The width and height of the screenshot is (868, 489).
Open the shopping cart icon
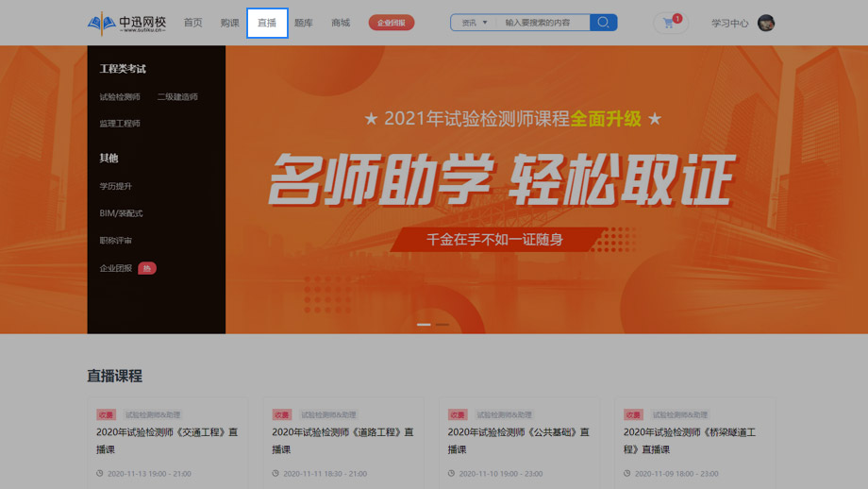(669, 23)
